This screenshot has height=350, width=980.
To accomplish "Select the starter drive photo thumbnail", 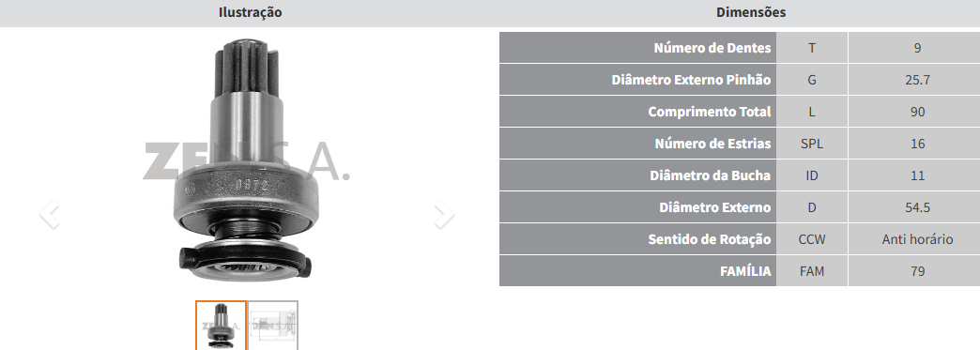I will [222, 326].
